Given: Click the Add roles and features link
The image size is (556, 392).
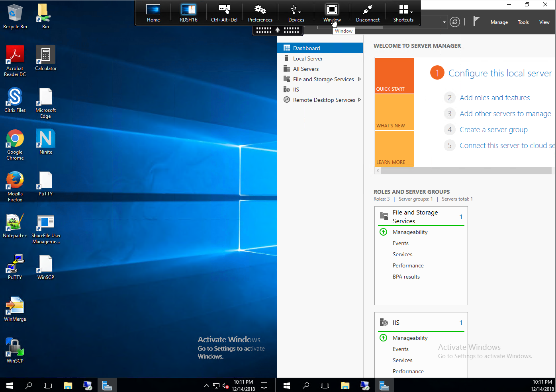Looking at the screenshot, I should [x=495, y=98].
